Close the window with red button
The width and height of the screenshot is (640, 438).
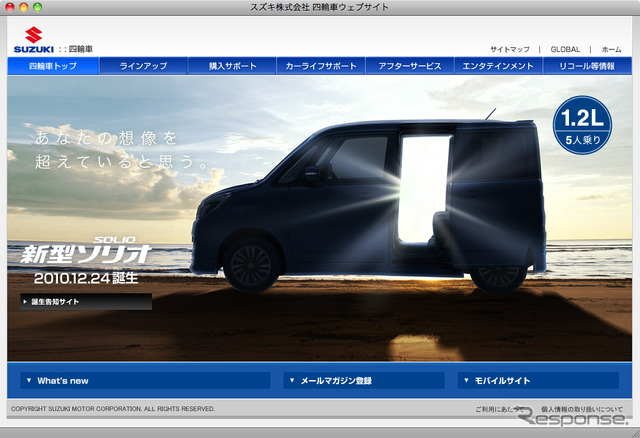tap(9, 7)
